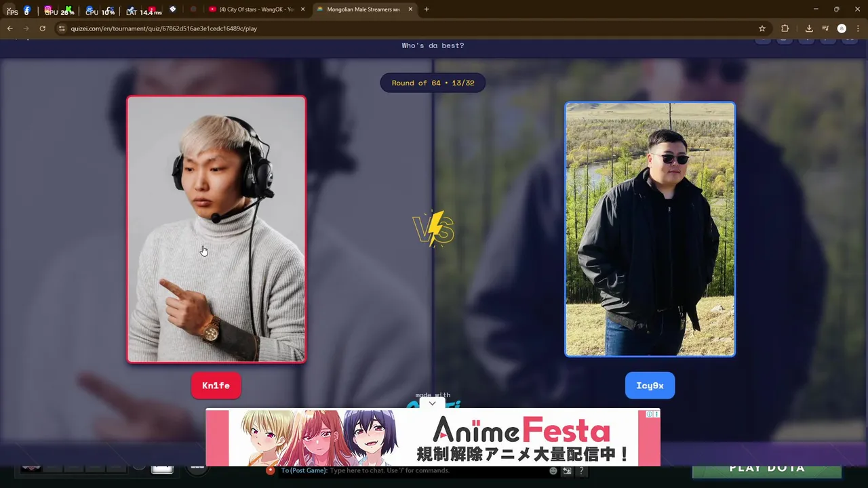Image resolution: width=868 pixels, height=488 pixels.
Task: Click the 'Who's da best?' heading
Action: [x=433, y=45]
